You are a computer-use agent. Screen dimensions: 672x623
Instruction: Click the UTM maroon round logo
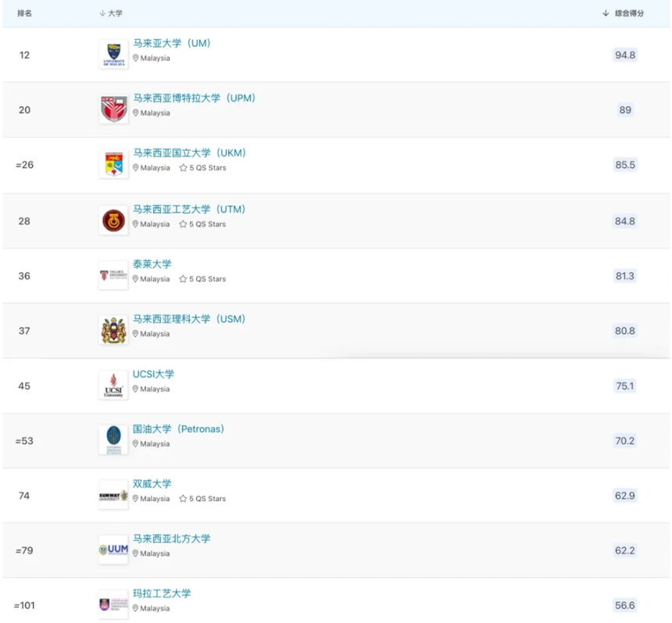pos(113,221)
